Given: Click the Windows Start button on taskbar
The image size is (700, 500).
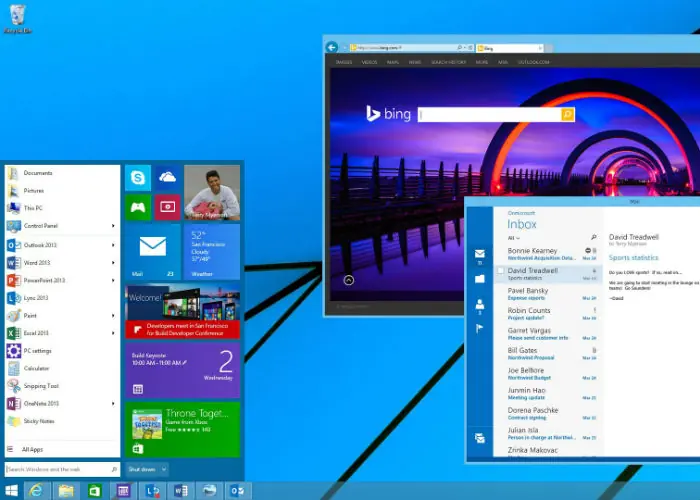Looking at the screenshot, I should (11, 491).
